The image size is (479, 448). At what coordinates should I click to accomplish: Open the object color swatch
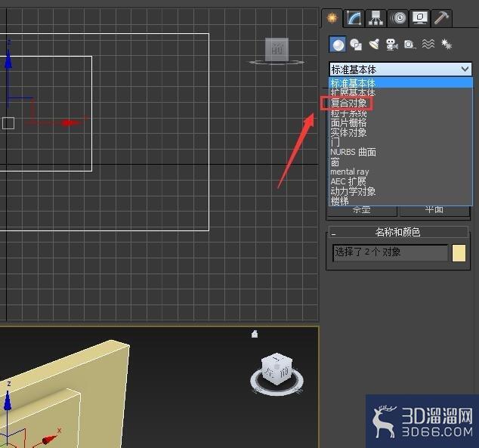(x=459, y=253)
